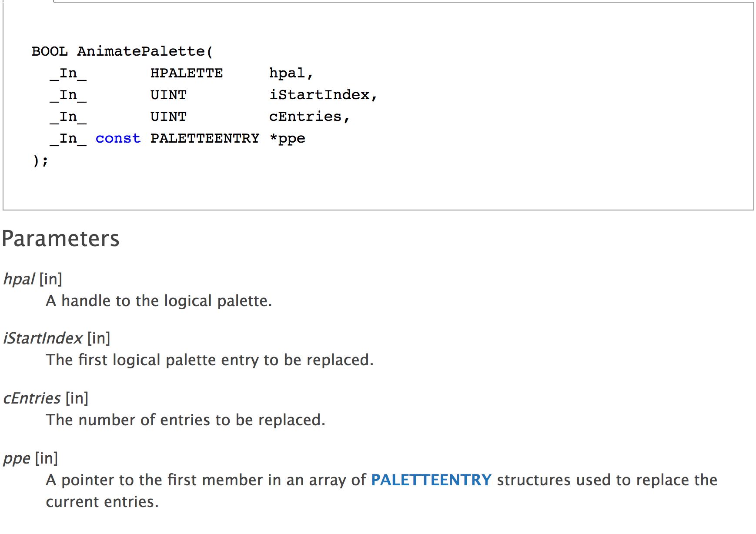
Task: Click cEntries argument in the code block
Action: click(x=305, y=117)
